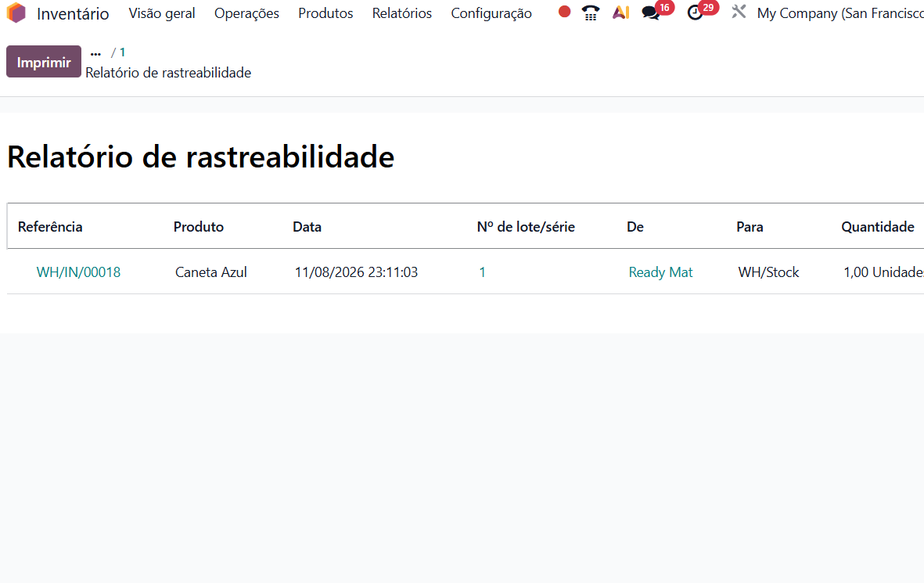Screen dimensions: 924x583
Task: Open the Visão geral menu
Action: pyautogui.click(x=161, y=13)
